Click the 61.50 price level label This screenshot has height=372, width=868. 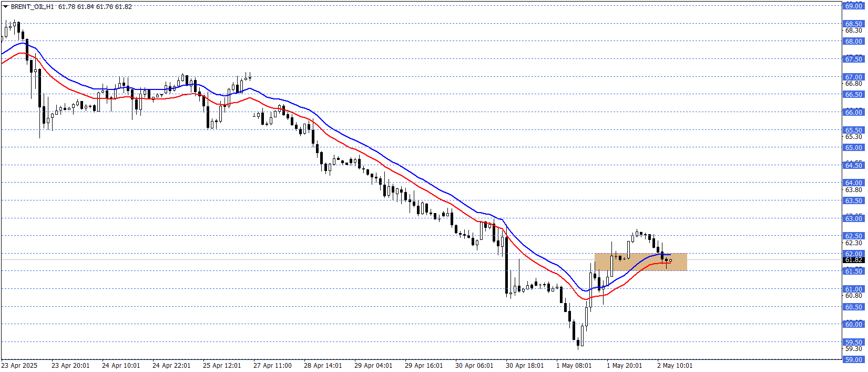[x=854, y=271]
